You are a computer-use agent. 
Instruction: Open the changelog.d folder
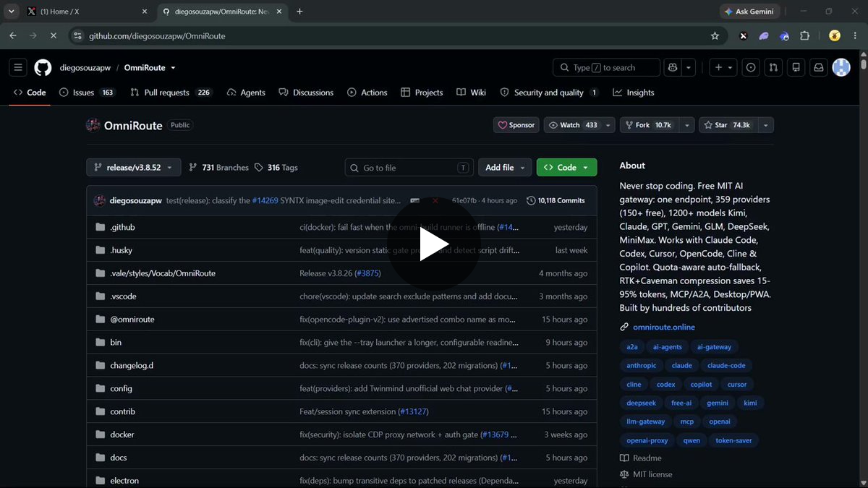(132, 366)
